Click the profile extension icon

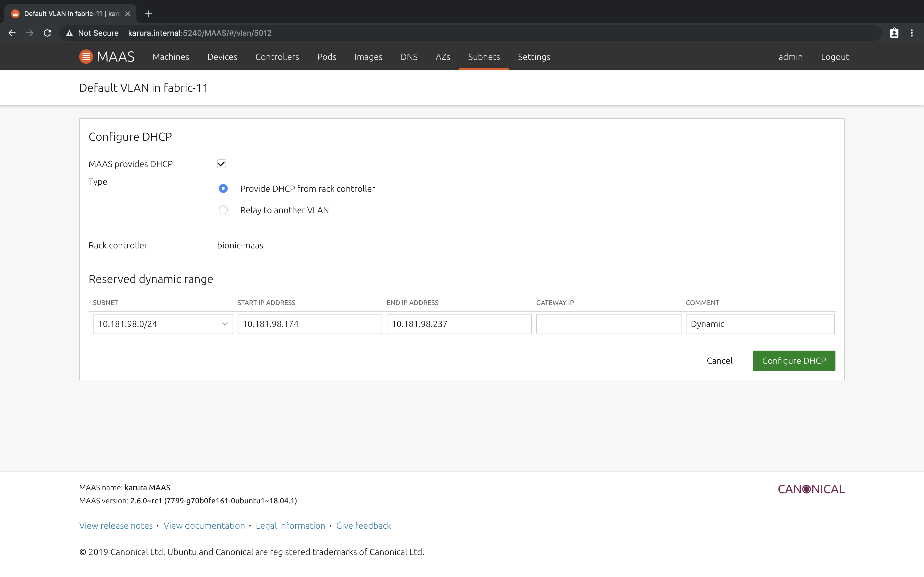[894, 33]
